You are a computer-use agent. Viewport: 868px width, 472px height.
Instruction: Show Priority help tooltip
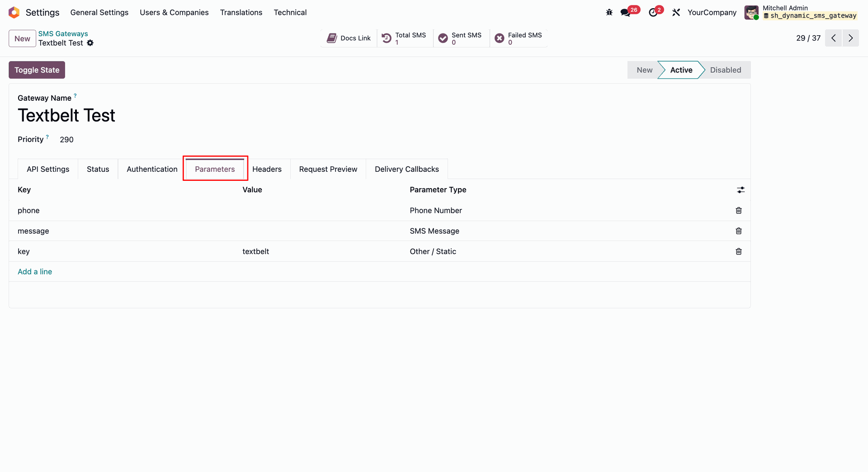47,137
